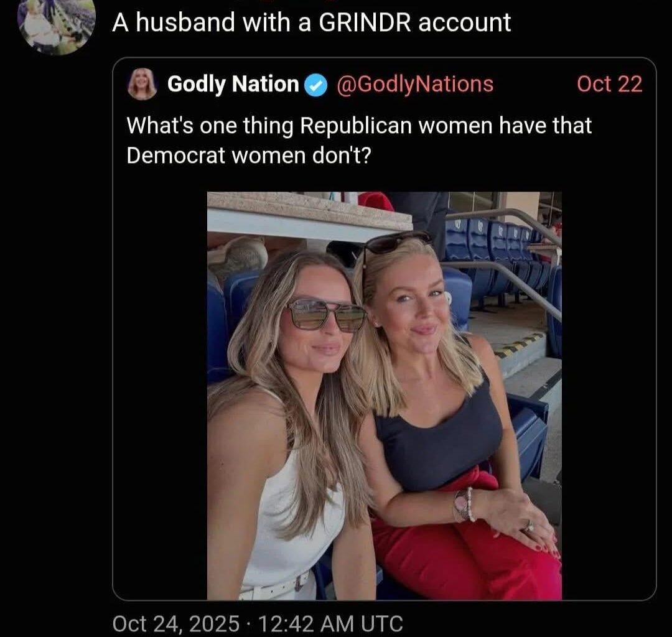Click the pink wristwatch in the photo
Screen dimensions: 672x637
point(463,506)
